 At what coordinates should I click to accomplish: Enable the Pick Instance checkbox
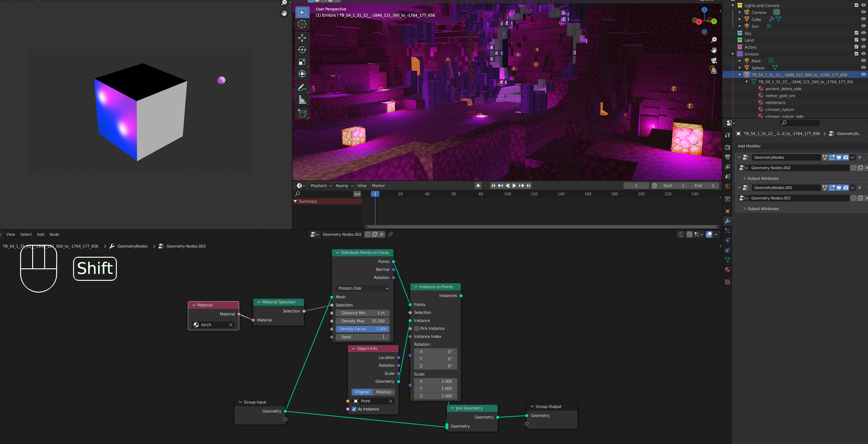point(416,328)
